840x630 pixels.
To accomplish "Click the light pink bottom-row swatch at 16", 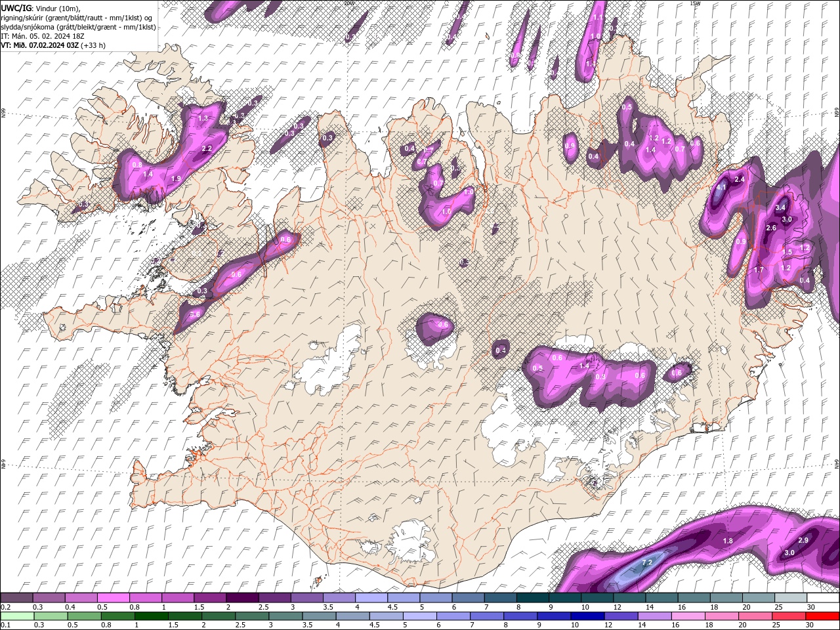I will coord(688,616).
